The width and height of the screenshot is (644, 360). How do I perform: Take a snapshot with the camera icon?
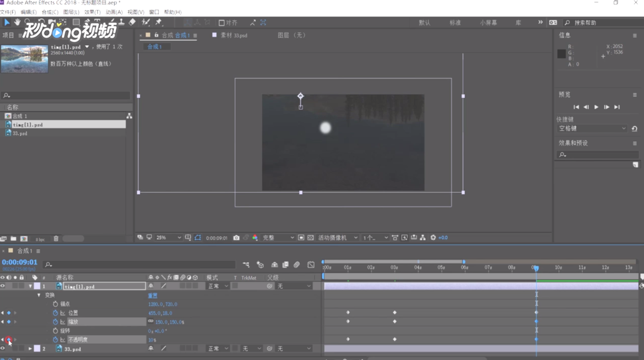(x=236, y=238)
